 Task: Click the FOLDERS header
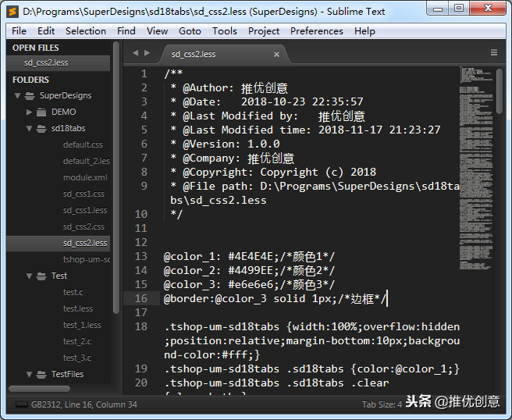(x=30, y=80)
